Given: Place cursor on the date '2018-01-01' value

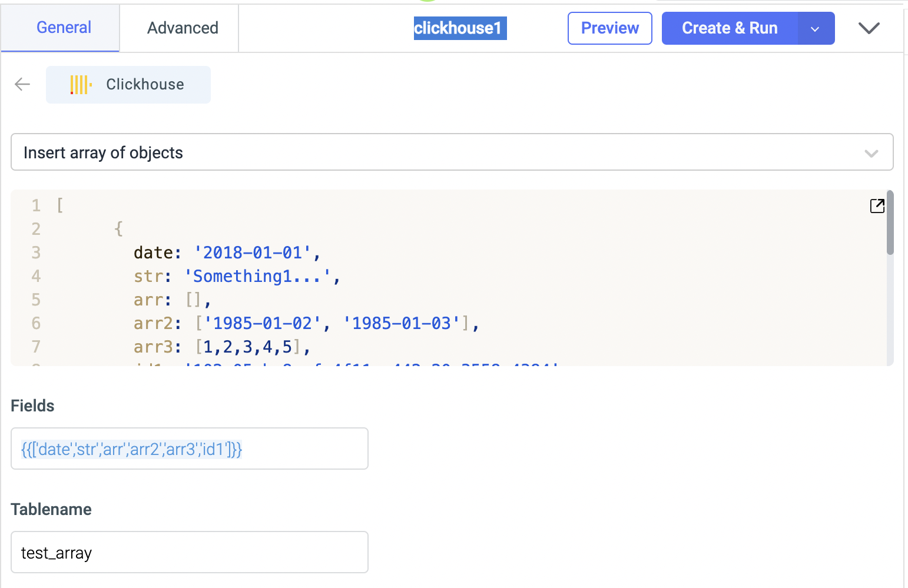Looking at the screenshot, I should 253,253.
